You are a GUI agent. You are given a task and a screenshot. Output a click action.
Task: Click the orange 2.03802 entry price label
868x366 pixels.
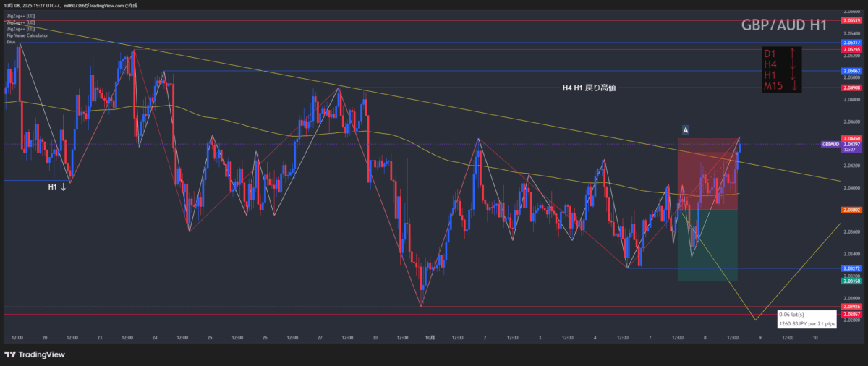point(851,210)
